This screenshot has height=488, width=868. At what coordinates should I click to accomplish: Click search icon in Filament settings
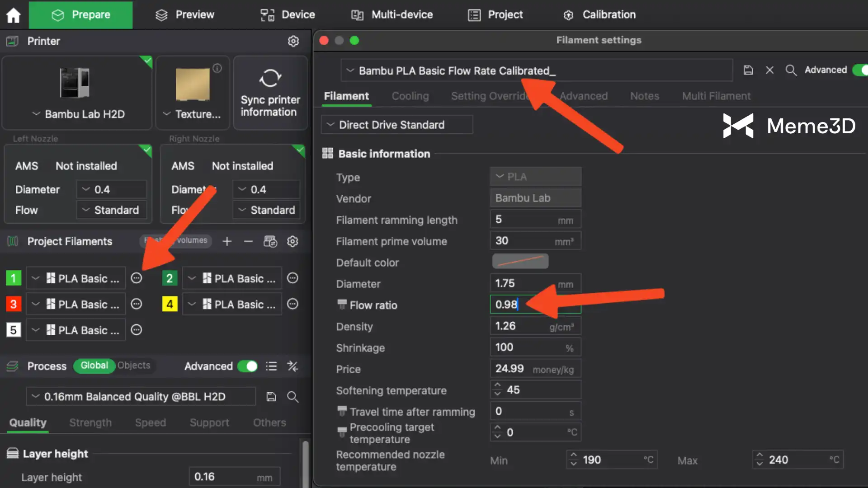(x=791, y=70)
